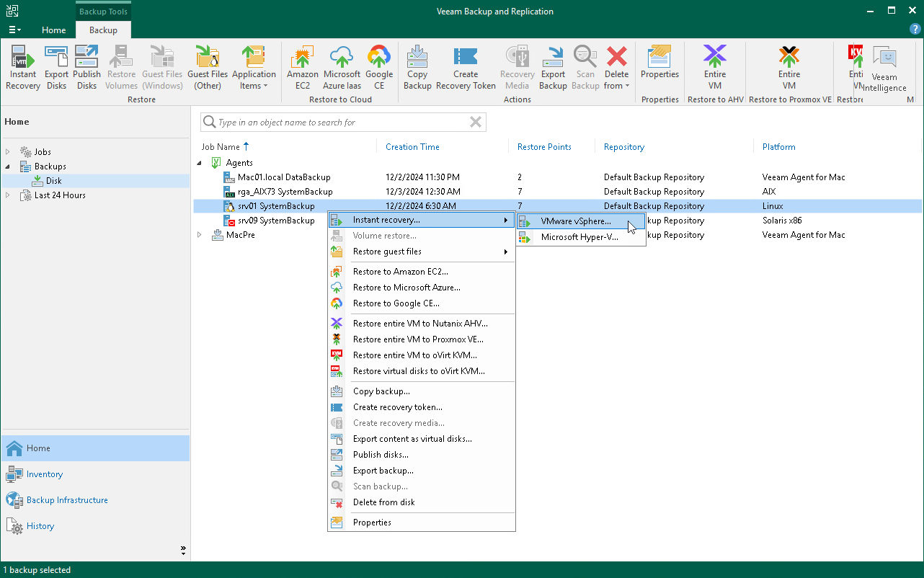
Task: Select Restore entire VM to Proxmox VE
Action: pos(422,339)
